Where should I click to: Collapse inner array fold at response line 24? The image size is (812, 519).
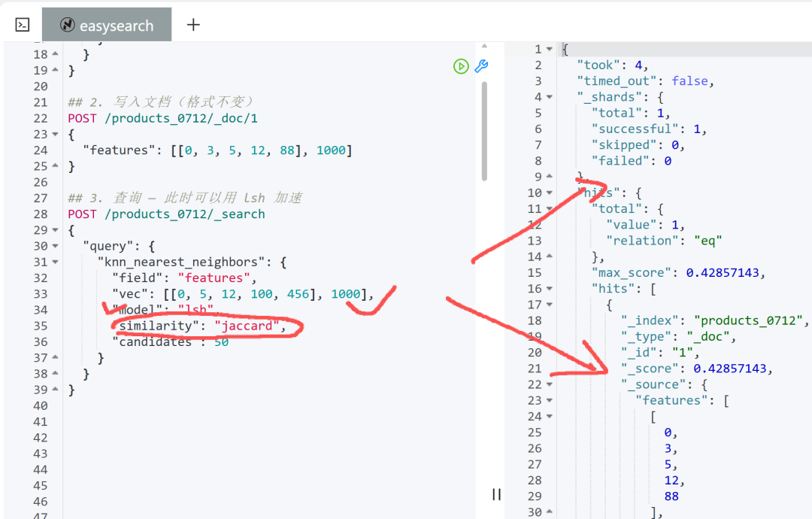tap(550, 417)
